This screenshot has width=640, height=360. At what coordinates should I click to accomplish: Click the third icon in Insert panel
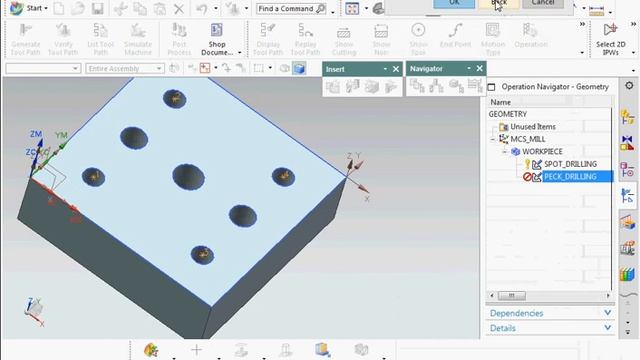tap(371, 87)
